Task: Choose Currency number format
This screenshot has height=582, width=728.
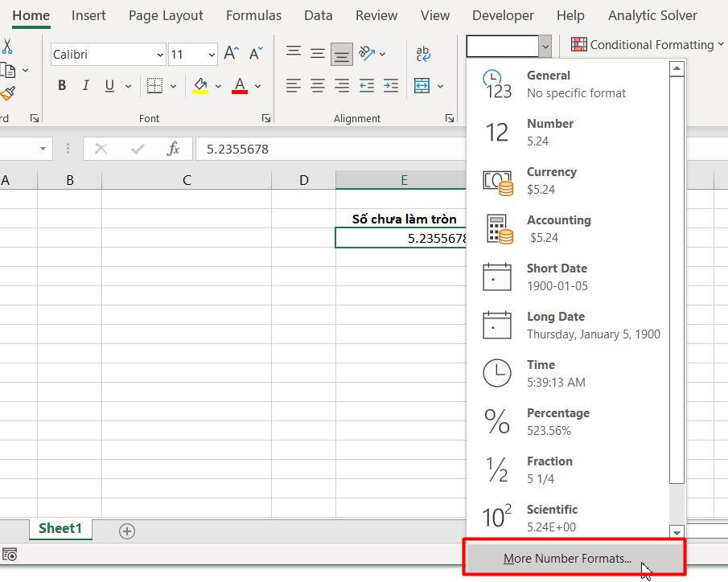Action: [551, 180]
